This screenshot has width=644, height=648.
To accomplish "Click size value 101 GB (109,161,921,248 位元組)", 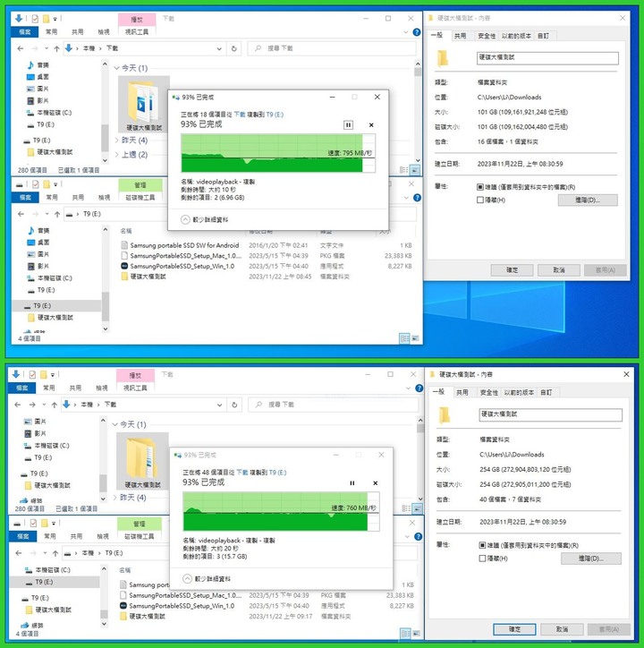I will pyautogui.click(x=522, y=112).
